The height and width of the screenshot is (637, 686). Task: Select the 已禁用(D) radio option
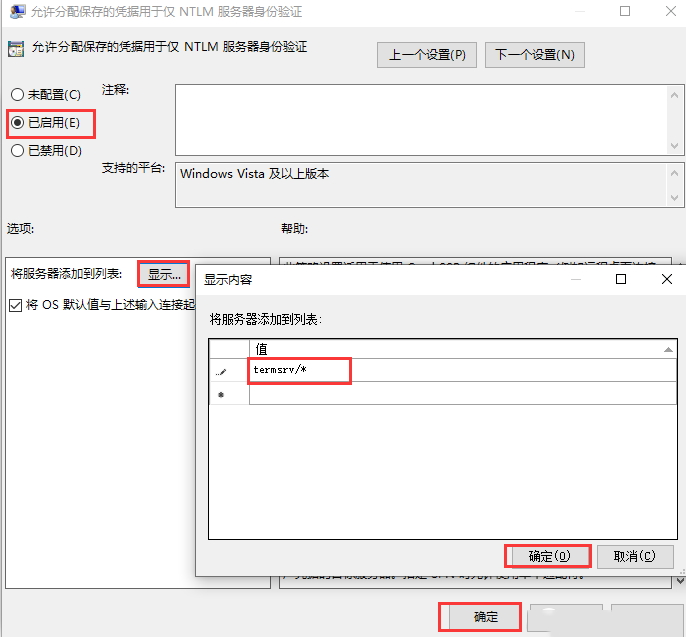(46, 151)
